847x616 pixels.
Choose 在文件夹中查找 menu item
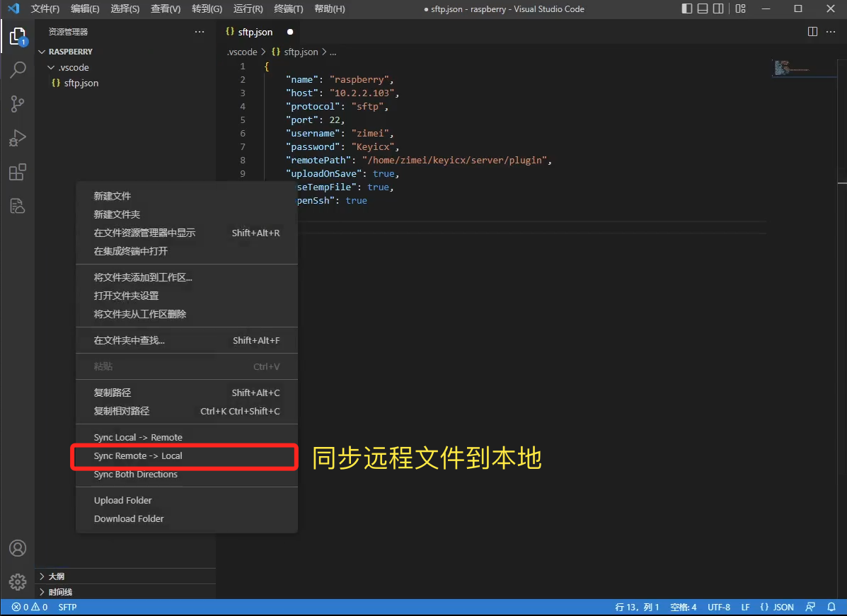point(186,340)
